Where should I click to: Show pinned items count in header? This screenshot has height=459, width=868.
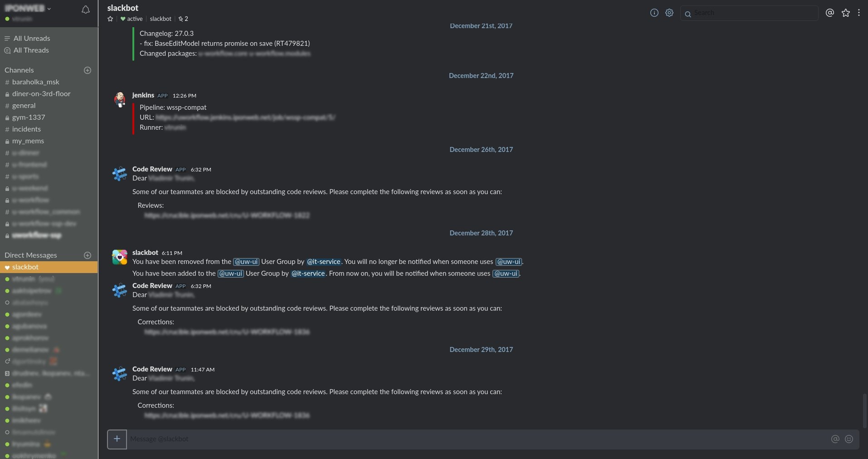(x=183, y=19)
